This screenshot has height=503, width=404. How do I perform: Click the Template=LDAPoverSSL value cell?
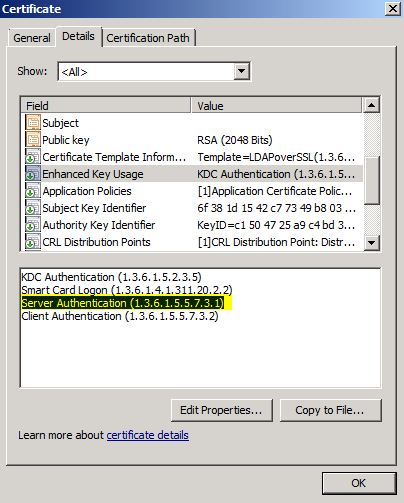pyautogui.click(x=276, y=157)
